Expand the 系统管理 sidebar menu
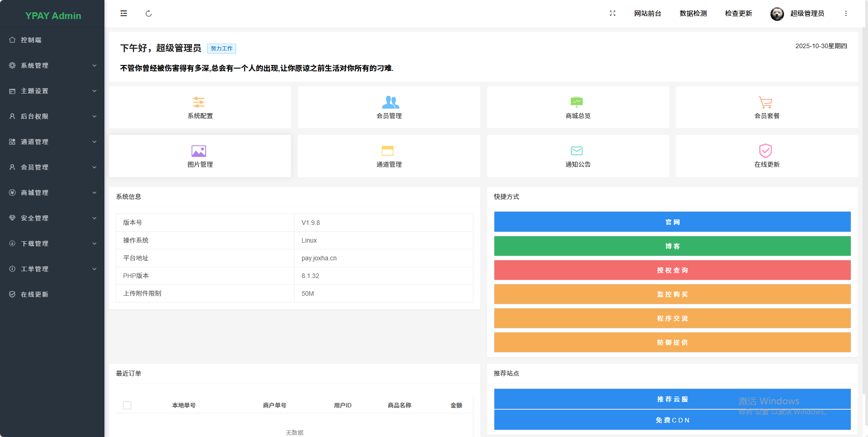This screenshot has width=868, height=437. (x=52, y=65)
